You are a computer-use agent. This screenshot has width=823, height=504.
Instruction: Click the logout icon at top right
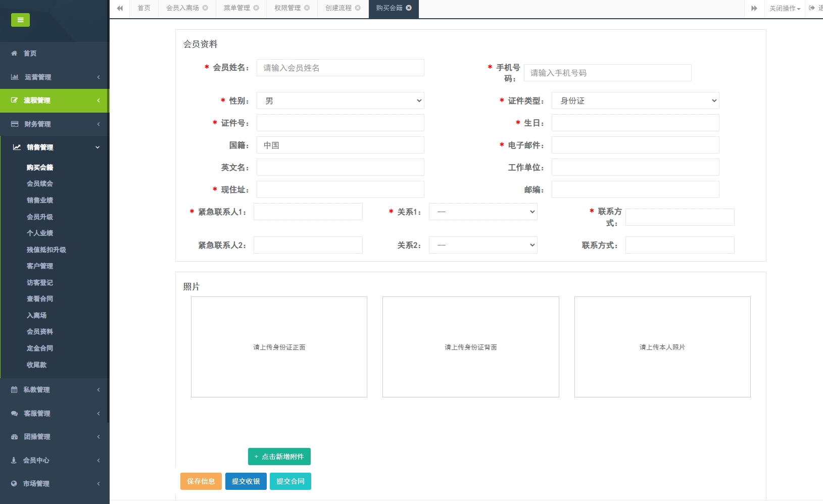tap(812, 8)
